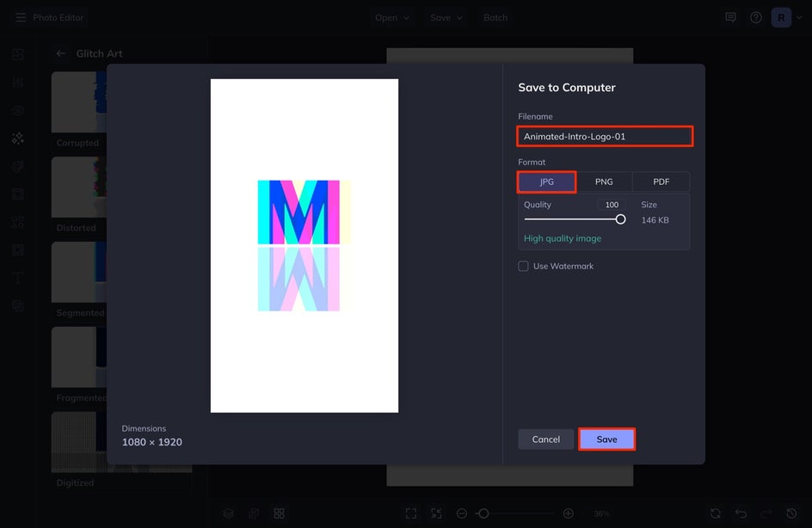812x528 pixels.
Task: Select the Effects sparkle sidebar icon
Action: (18, 138)
